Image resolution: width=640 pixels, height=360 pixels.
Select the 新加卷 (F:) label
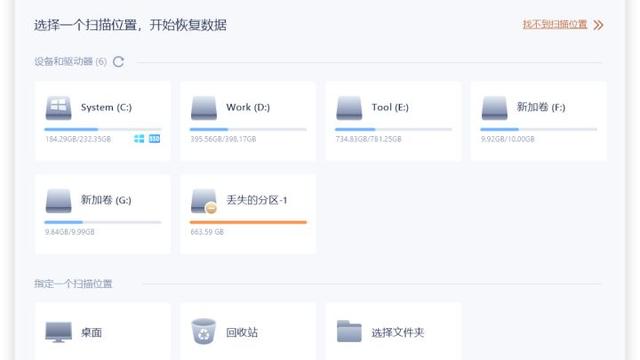point(541,107)
